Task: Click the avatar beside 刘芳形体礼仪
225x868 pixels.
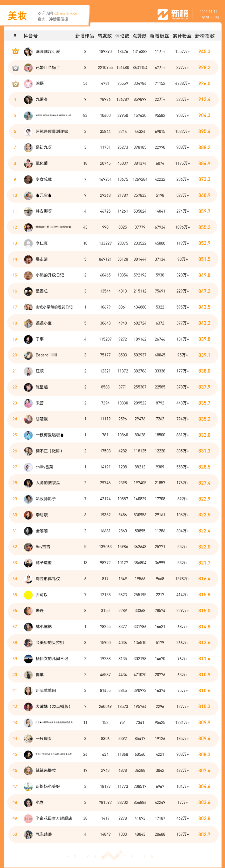Action: point(28,579)
